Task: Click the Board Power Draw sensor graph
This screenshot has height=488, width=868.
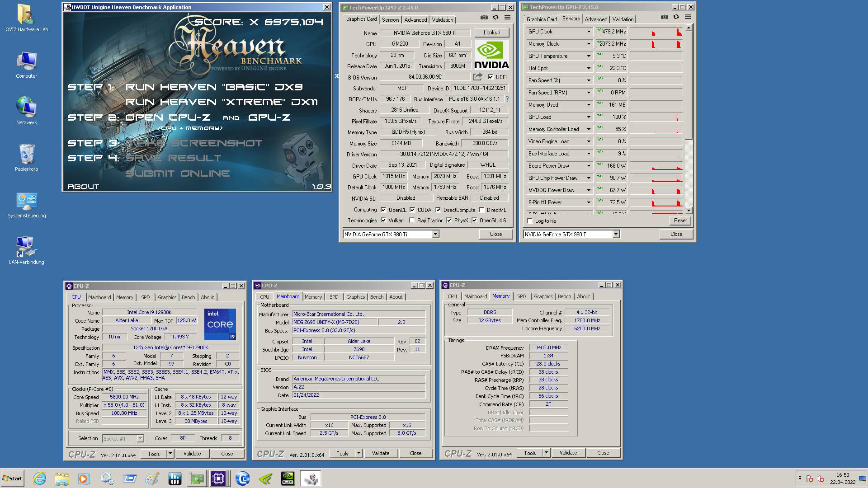Action: tap(656, 166)
